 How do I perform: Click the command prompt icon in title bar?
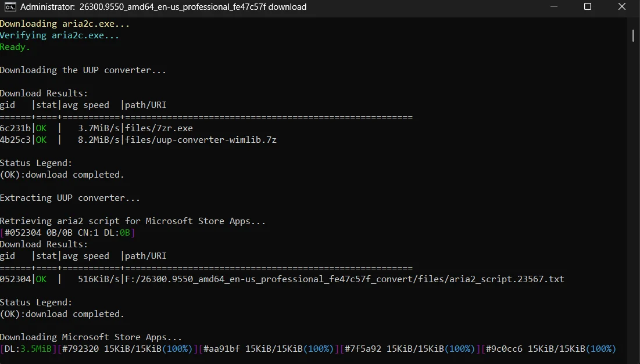[10, 7]
